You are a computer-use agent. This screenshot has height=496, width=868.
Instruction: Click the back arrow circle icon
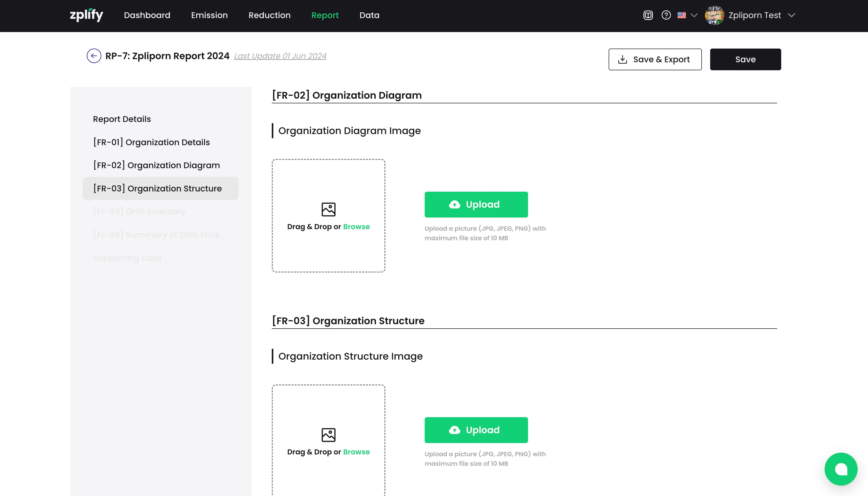click(94, 56)
